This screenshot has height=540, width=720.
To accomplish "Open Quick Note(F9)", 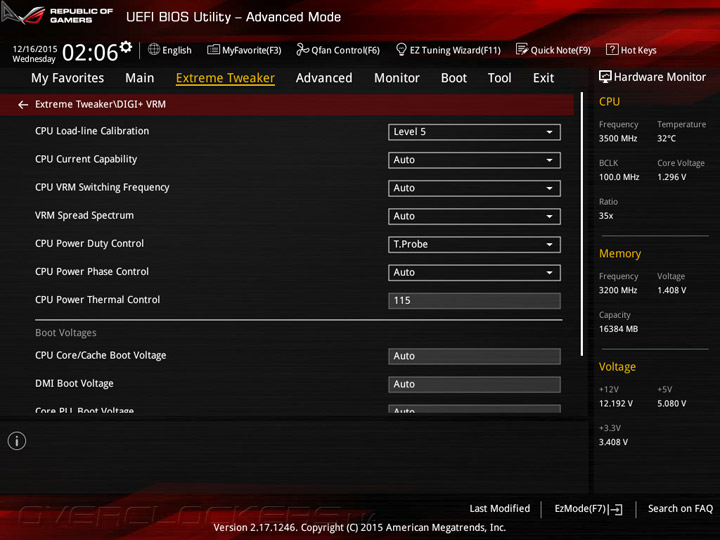I will pos(561,50).
